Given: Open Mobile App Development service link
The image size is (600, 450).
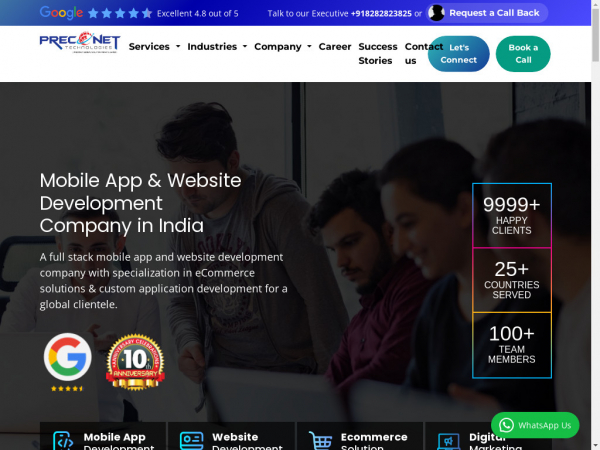Looking at the screenshot, I should 103,436.
